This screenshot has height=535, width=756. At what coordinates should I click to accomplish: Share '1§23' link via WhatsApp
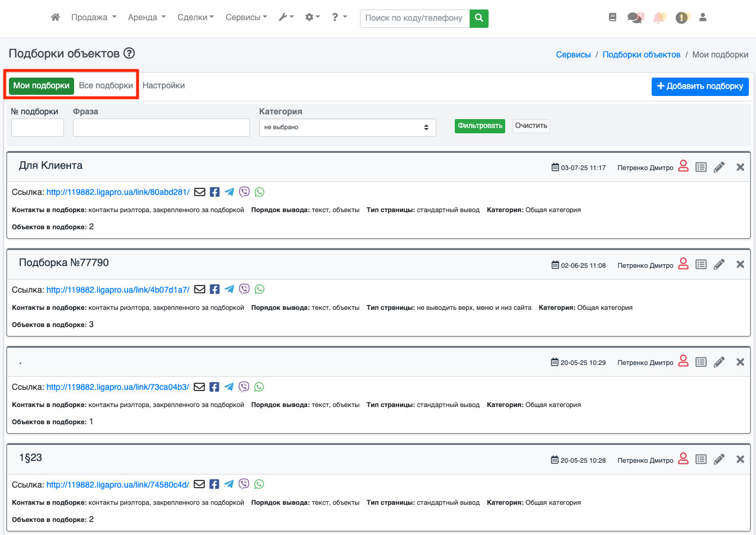pyautogui.click(x=259, y=484)
